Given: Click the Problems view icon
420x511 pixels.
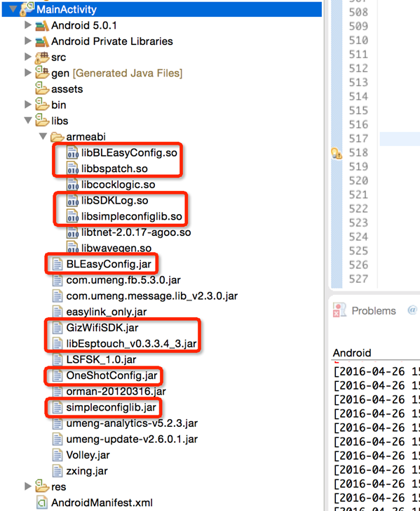Looking at the screenshot, I should tap(339, 310).
